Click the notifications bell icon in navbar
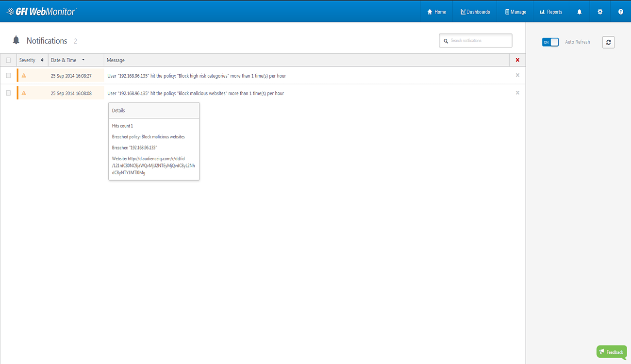The width and height of the screenshot is (631, 364). (579, 12)
